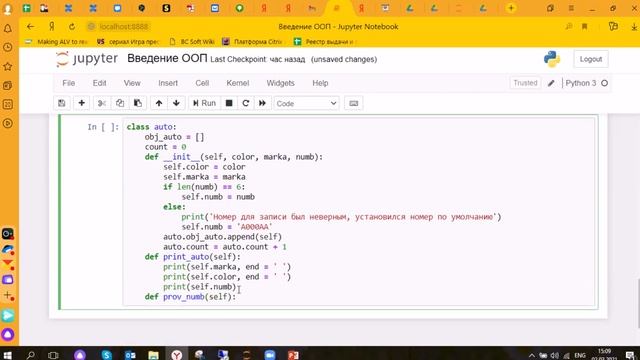The height and width of the screenshot is (360, 640).
Task: Click the Yandex Я button beside back arrow
Action: [52, 27]
